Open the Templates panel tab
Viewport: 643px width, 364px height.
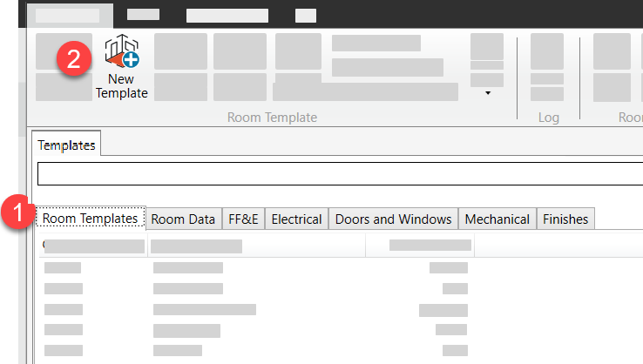(66, 145)
